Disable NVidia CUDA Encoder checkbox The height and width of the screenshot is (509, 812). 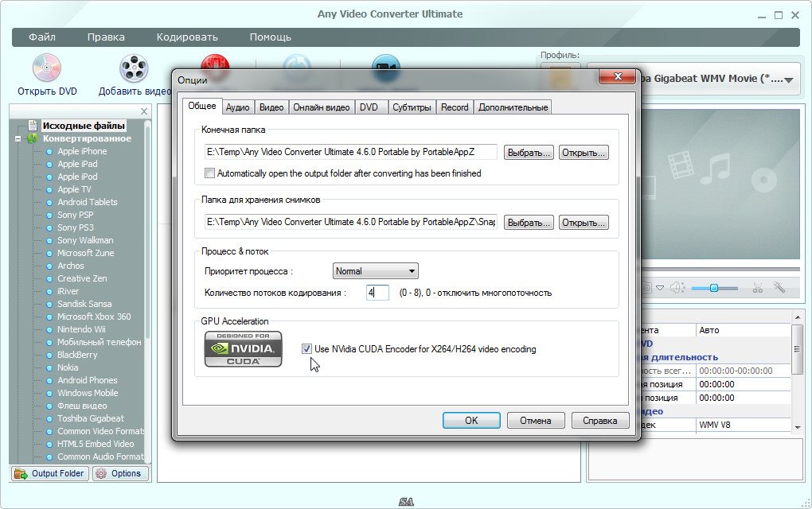coord(306,349)
